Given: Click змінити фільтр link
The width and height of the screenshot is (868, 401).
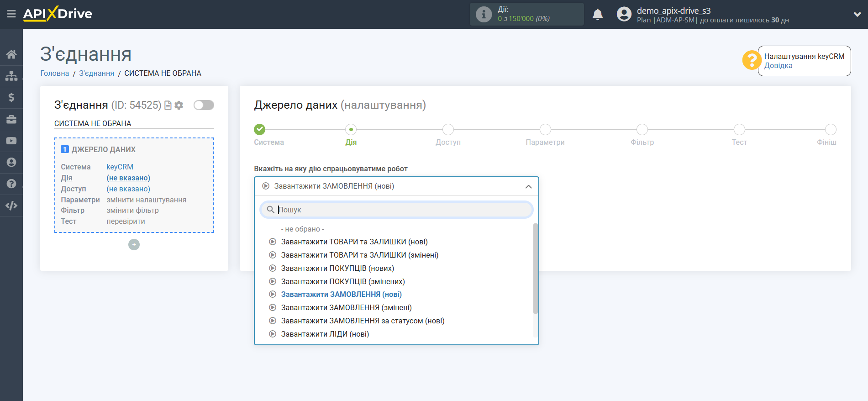Looking at the screenshot, I should 133,211.
